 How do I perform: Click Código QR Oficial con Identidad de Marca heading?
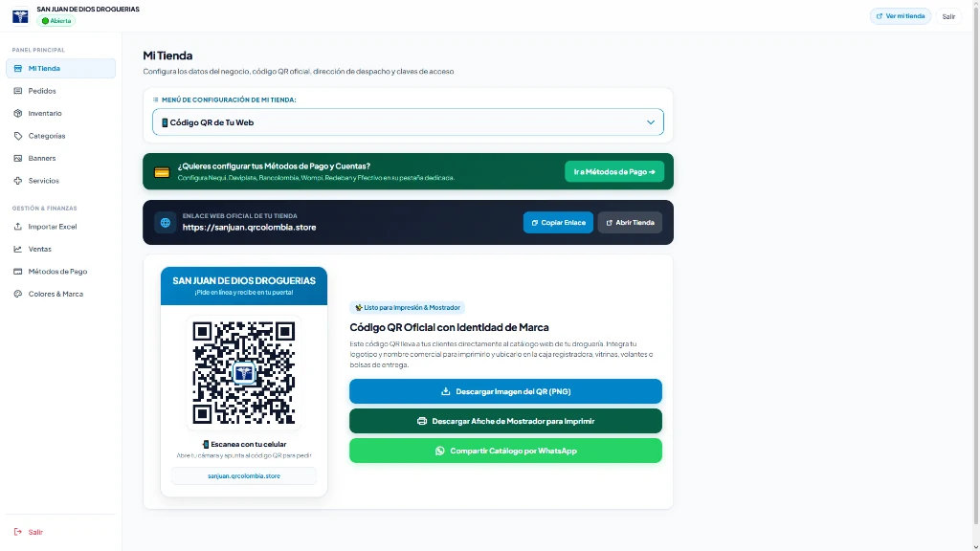click(x=449, y=327)
